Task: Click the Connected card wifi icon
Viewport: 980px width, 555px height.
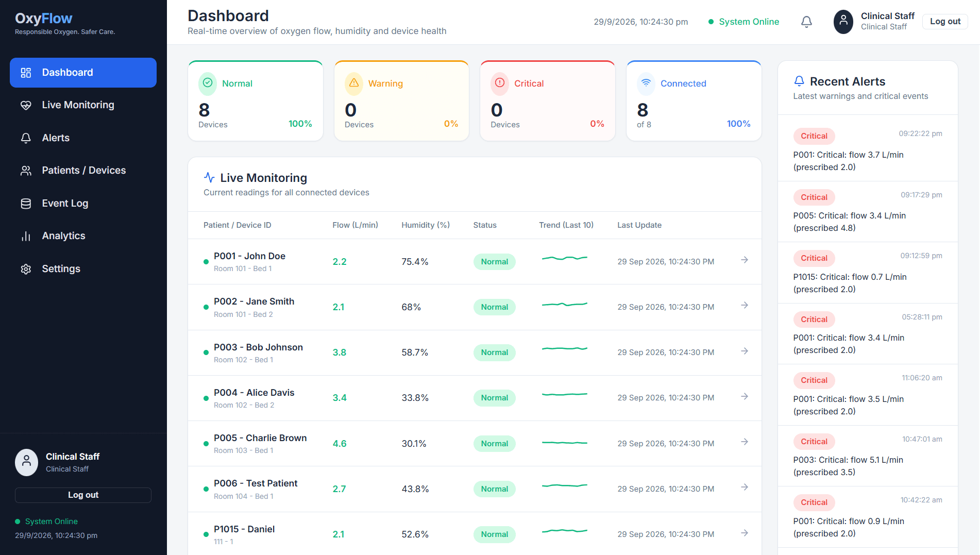Action: [646, 83]
